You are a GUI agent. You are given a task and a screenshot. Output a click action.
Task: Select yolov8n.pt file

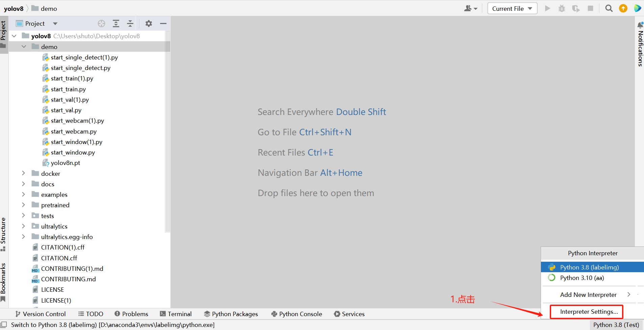[x=66, y=163]
